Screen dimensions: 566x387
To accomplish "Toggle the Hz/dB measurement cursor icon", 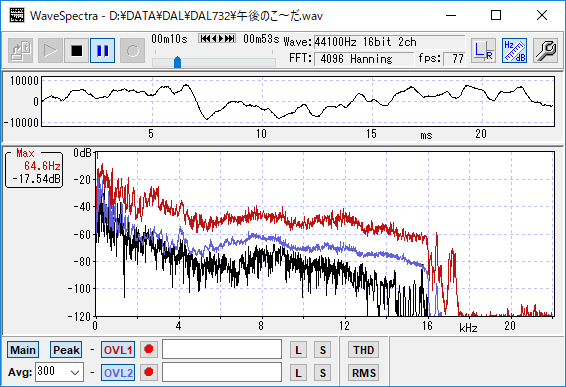I will [514, 51].
